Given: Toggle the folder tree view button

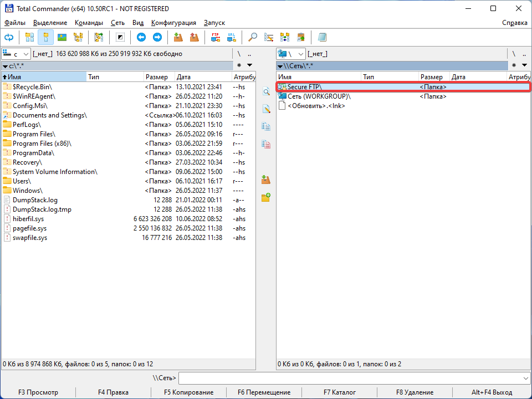Looking at the screenshot, I should (x=78, y=37).
